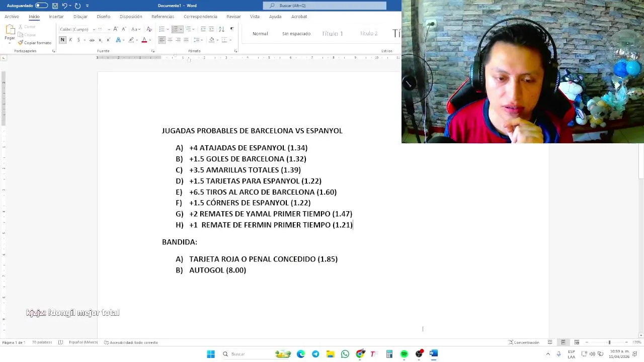This screenshot has height=362, width=644.
Task: Decrease the paragraph indent
Action: click(203, 29)
